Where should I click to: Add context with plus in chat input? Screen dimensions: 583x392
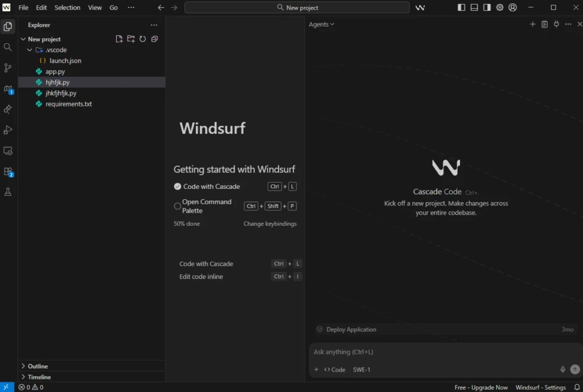coord(316,370)
